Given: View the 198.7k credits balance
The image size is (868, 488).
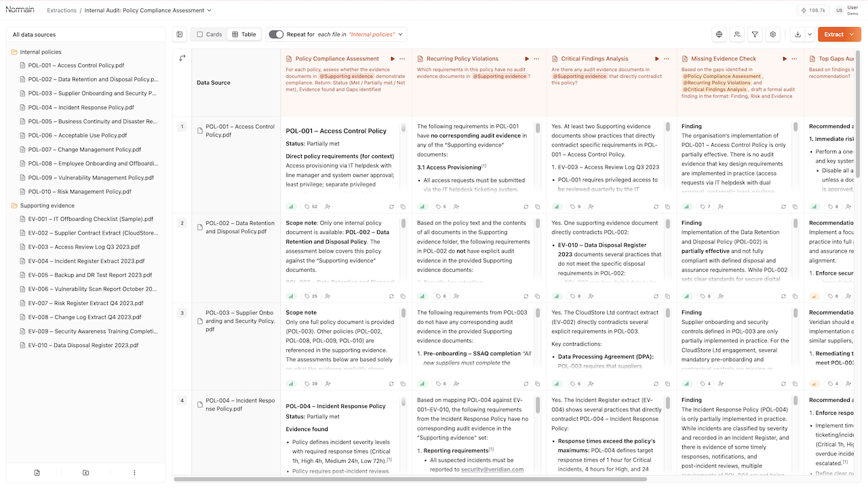Looking at the screenshot, I should [814, 11].
